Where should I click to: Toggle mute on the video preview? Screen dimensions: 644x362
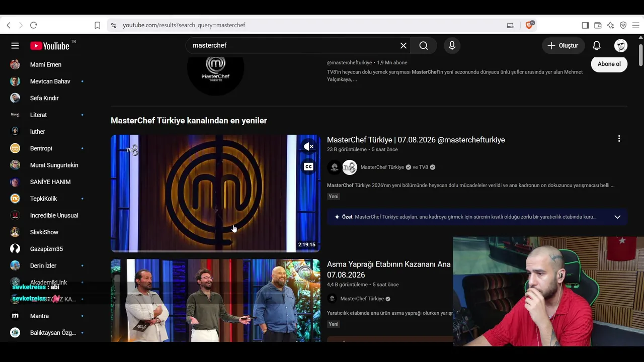(308, 146)
